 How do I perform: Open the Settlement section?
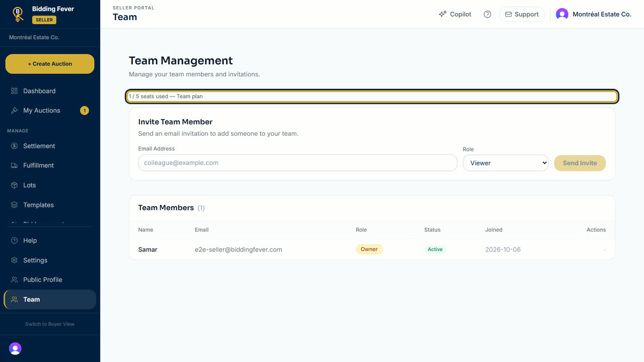pos(50,146)
